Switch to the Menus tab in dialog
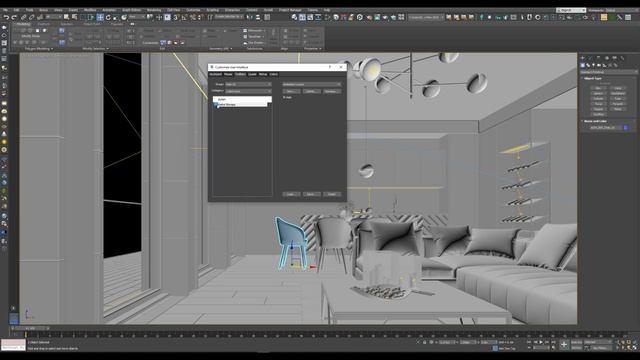The width and height of the screenshot is (640, 360). point(263,74)
